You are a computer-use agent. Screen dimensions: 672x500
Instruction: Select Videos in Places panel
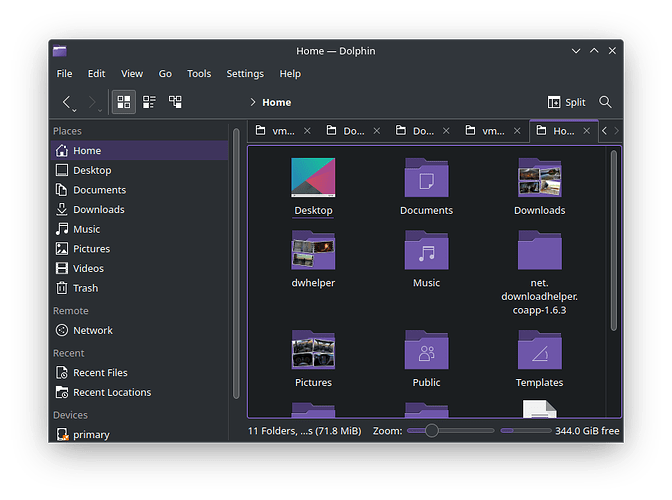coord(139,269)
